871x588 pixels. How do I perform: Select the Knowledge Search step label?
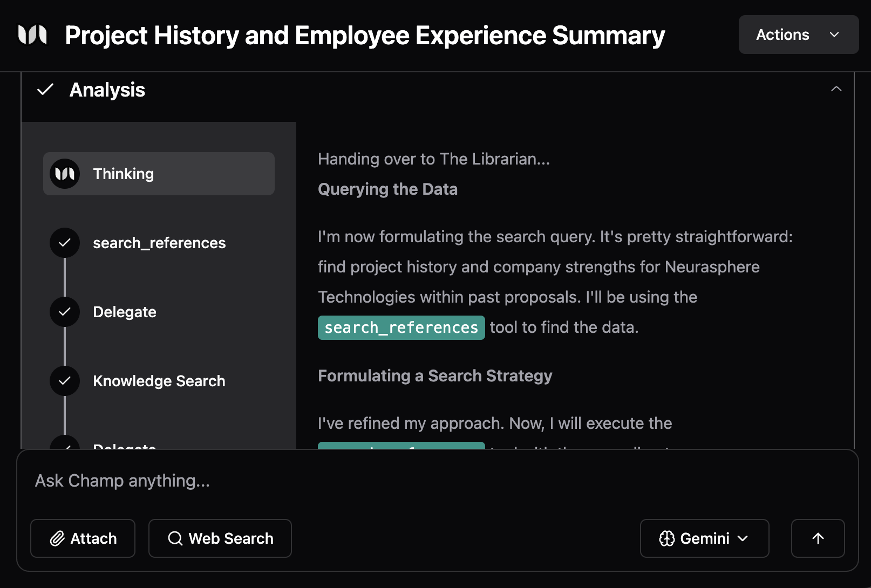click(x=159, y=381)
